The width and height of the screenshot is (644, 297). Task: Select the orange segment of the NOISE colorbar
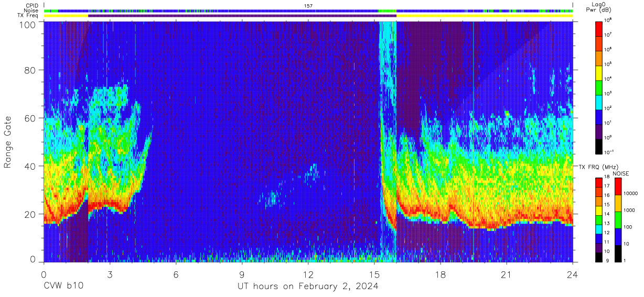pyautogui.click(x=618, y=203)
